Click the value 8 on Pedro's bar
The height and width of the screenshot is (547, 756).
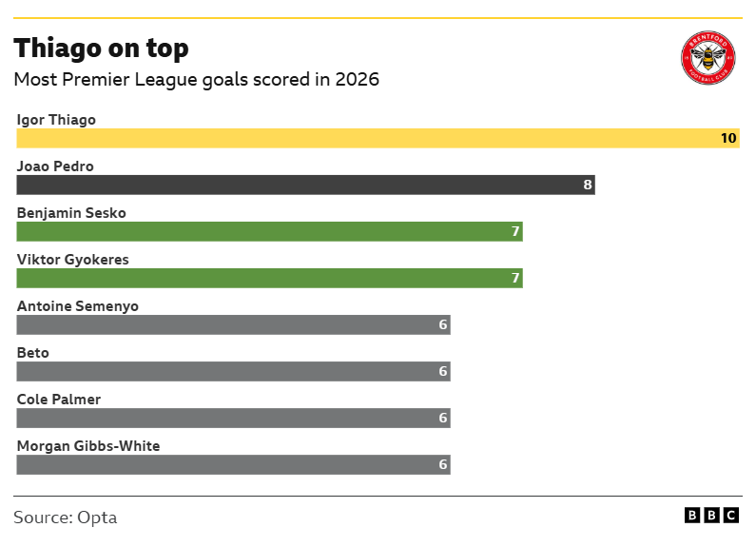click(588, 185)
